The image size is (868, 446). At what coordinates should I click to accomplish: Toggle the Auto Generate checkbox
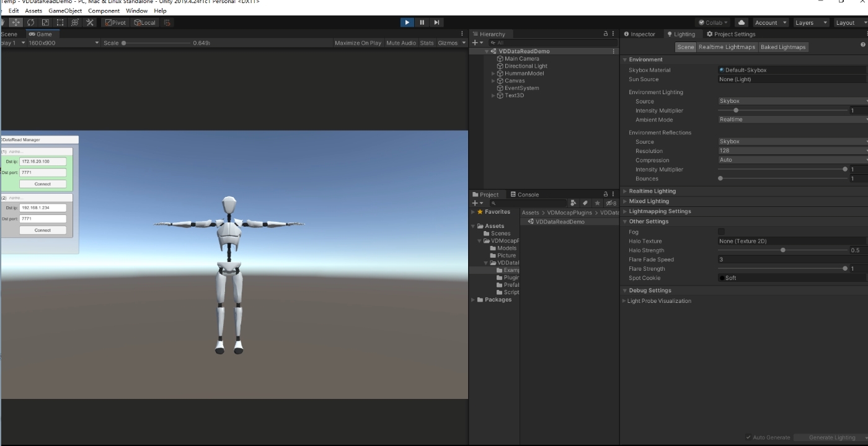748,437
